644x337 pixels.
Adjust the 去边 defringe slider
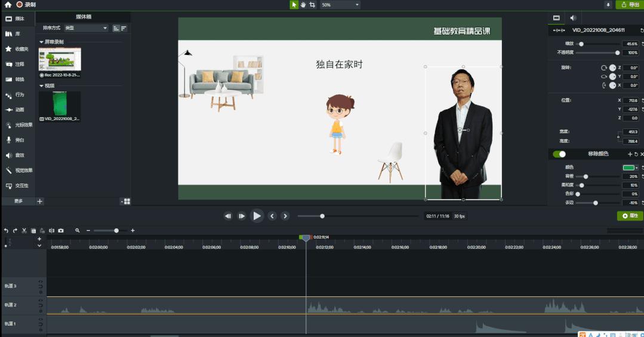point(596,203)
